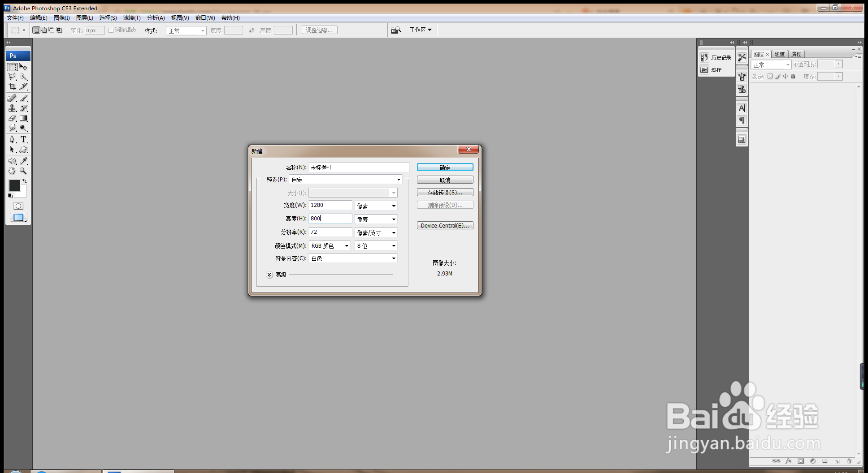Select the Polygonal Lasso tool
Screen dimensions: 868x473
12,77
